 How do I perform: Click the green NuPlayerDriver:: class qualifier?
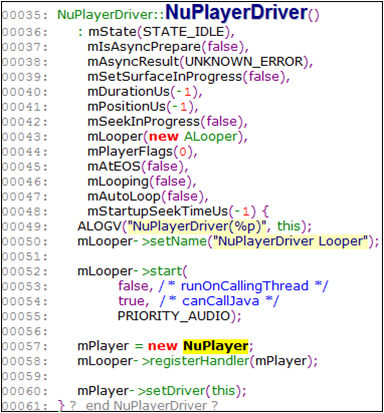click(x=111, y=15)
